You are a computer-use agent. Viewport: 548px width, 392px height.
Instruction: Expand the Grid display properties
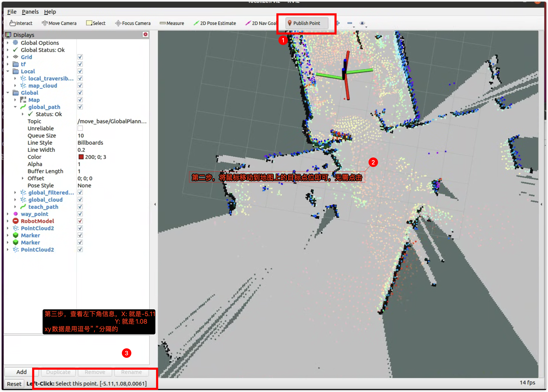(x=8, y=57)
